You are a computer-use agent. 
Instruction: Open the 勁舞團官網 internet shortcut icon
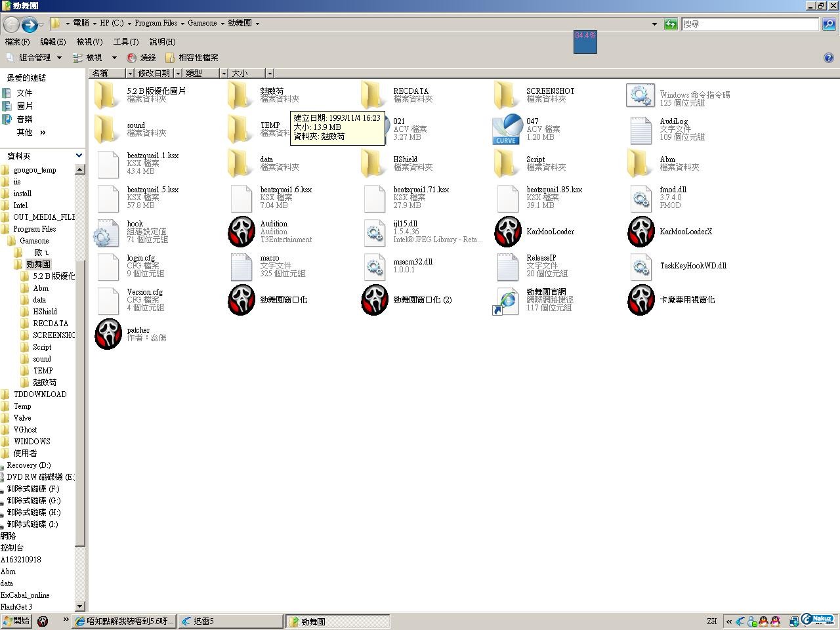(507, 301)
